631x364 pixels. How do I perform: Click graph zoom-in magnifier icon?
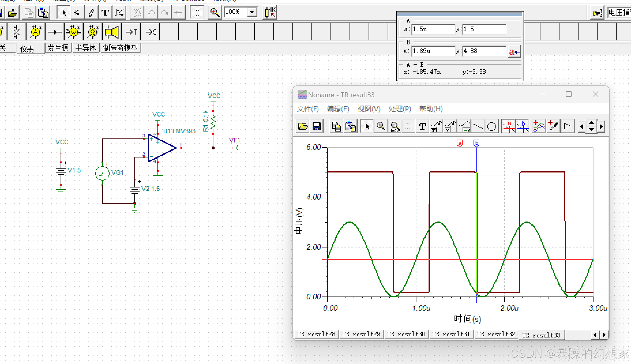tap(381, 126)
